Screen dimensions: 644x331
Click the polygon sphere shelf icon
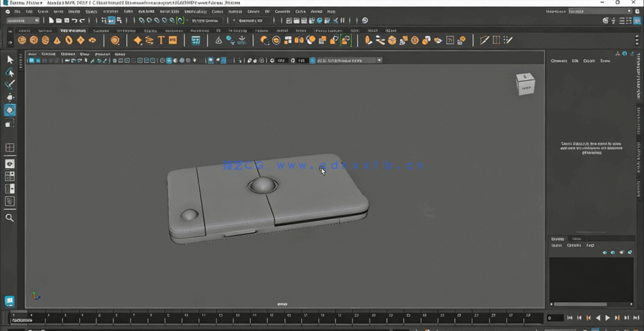pyautogui.click(x=22, y=40)
